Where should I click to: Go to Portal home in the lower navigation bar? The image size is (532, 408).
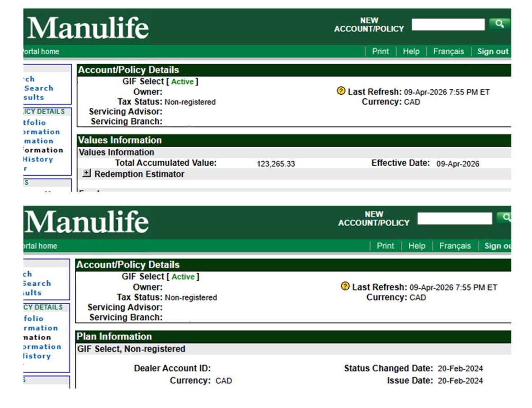[x=40, y=246]
